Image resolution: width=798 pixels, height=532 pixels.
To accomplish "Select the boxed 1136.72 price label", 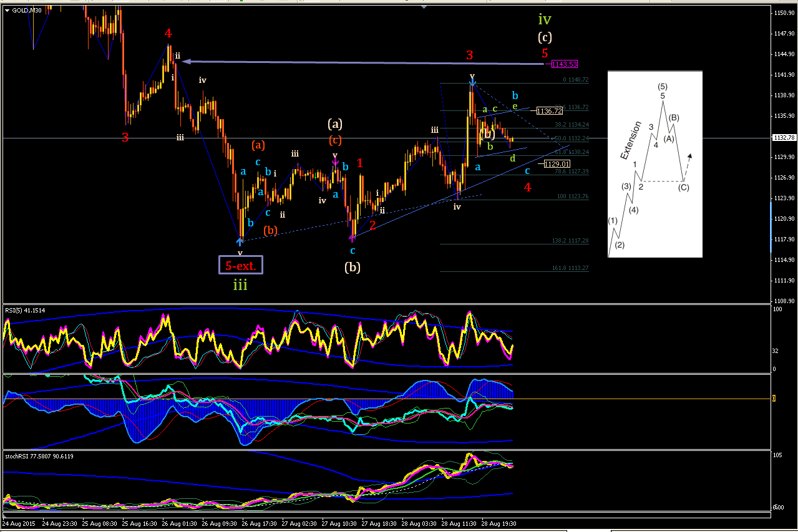I will (549, 110).
